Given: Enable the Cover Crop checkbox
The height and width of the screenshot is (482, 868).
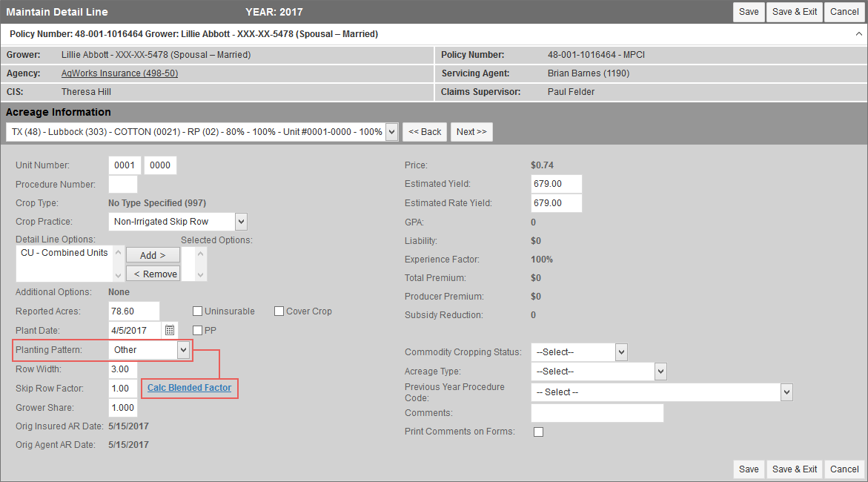Looking at the screenshot, I should tap(279, 311).
